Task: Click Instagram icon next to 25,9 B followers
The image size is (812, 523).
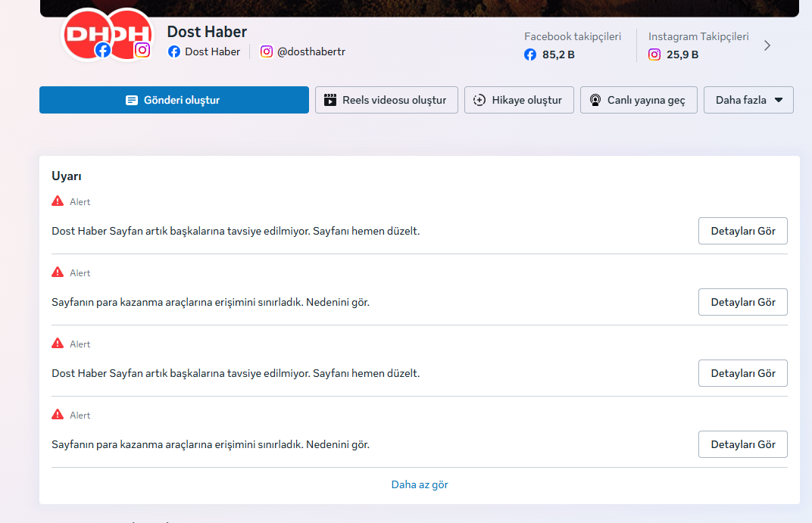Action: 654,54
